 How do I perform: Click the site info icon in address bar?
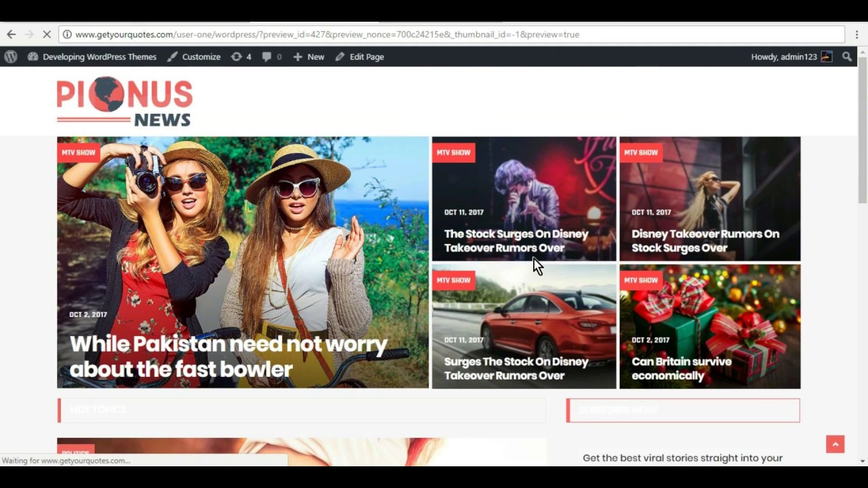pyautogui.click(x=66, y=34)
